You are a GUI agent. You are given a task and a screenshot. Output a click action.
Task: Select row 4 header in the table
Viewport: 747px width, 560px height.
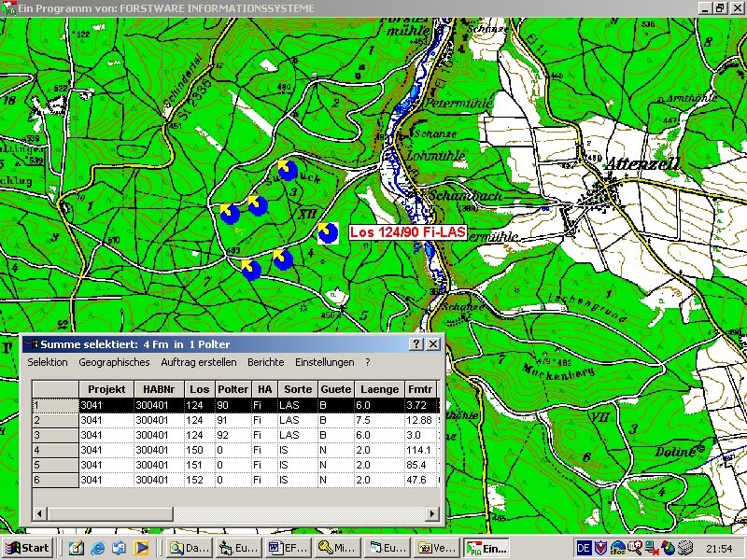pos(55,450)
